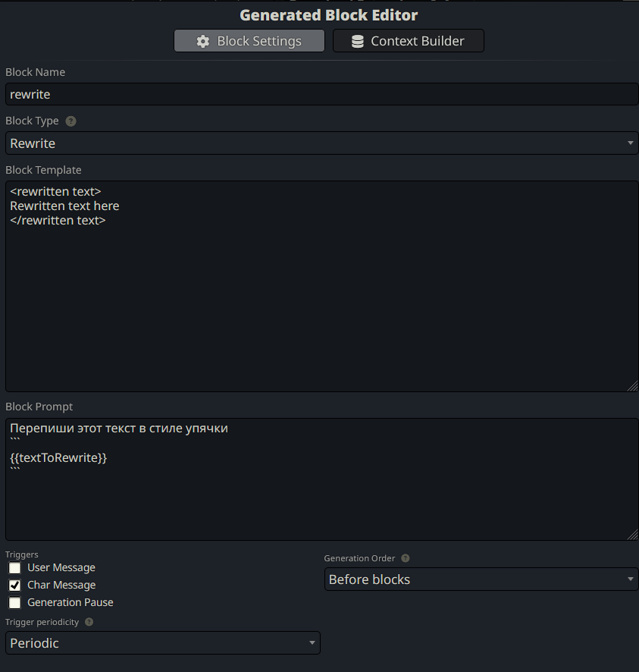Click the Generated Block Editor heading
This screenshot has height=672, width=639.
pyautogui.click(x=328, y=15)
